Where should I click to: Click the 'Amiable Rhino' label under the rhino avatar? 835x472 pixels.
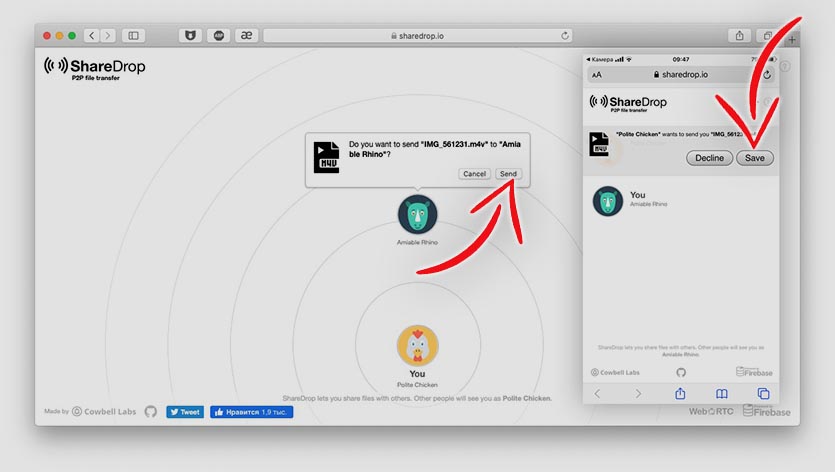(417, 242)
